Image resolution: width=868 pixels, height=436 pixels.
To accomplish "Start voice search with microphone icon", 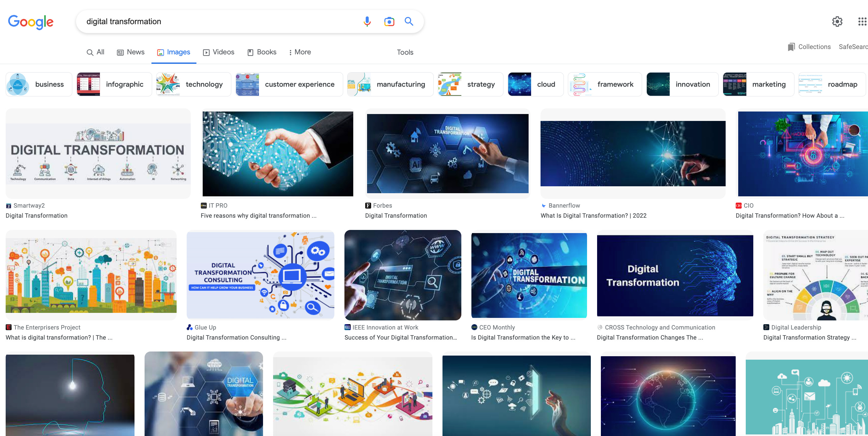I will pyautogui.click(x=367, y=22).
